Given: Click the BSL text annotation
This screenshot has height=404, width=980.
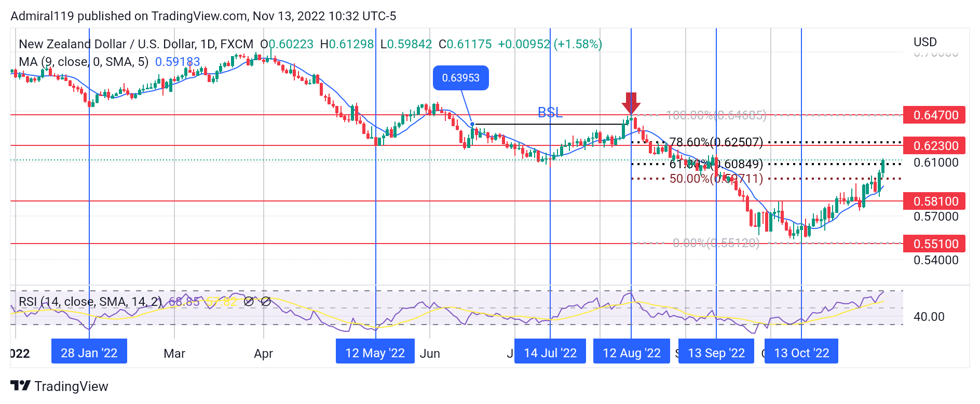Looking at the screenshot, I should point(550,112).
